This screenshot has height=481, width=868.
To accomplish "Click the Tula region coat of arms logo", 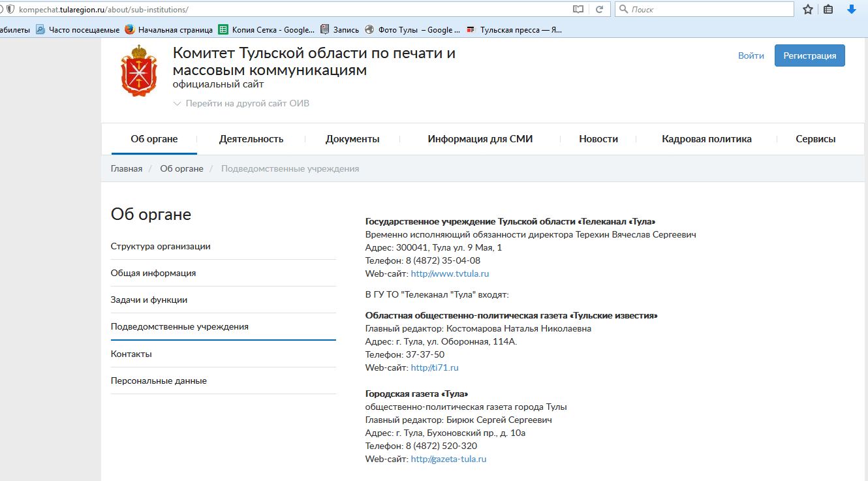I will pyautogui.click(x=139, y=71).
